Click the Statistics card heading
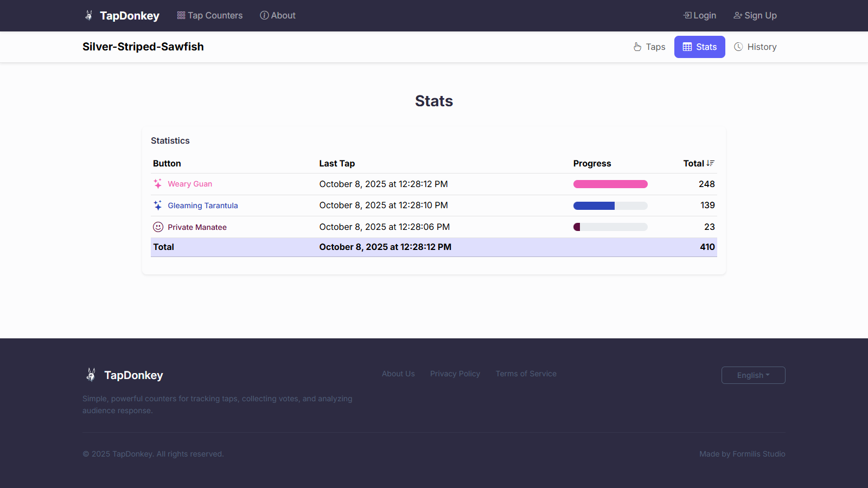Viewport: 868px width, 488px height. [x=170, y=140]
